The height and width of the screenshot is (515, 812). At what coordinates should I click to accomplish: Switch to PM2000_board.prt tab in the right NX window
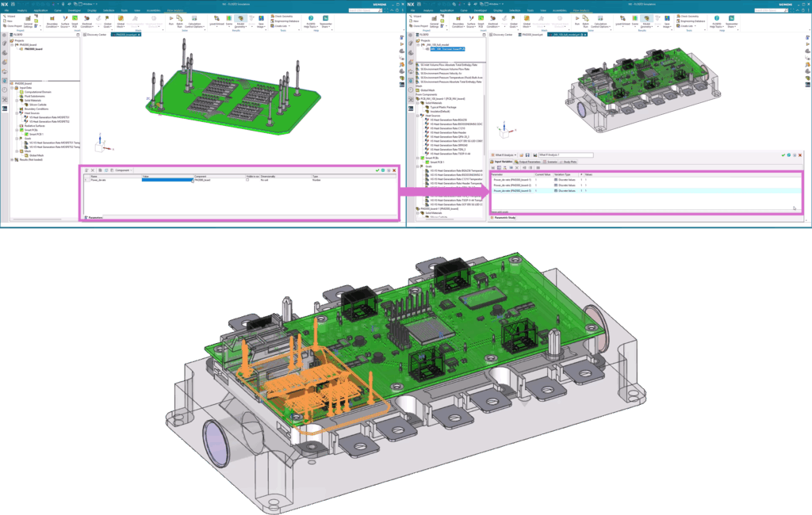532,35
